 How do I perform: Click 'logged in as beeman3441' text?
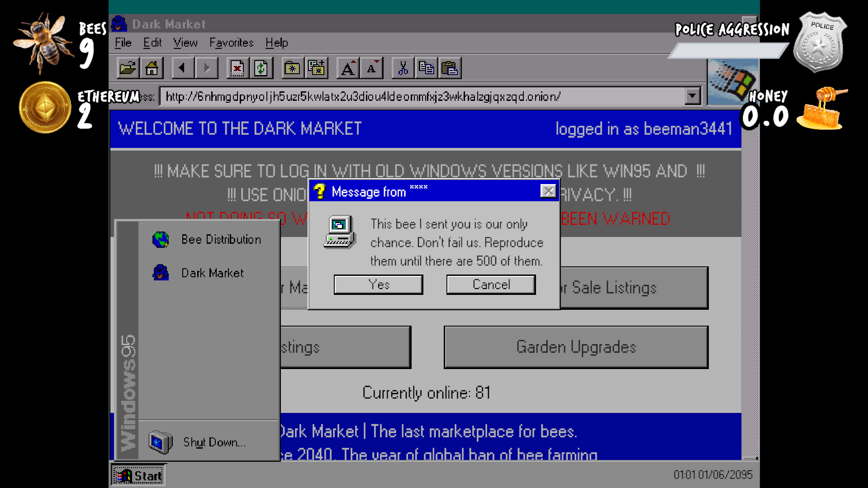644,129
